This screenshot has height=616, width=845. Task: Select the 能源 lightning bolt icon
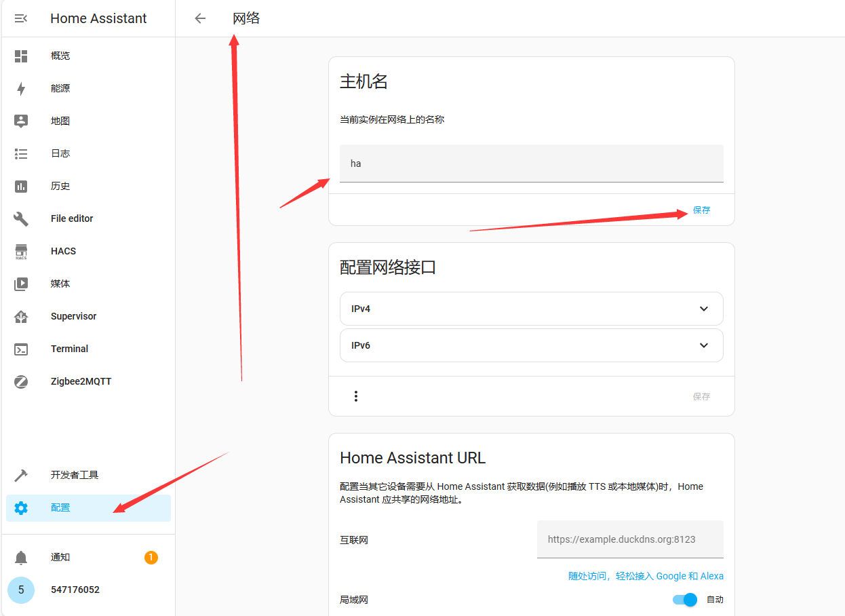click(21, 88)
